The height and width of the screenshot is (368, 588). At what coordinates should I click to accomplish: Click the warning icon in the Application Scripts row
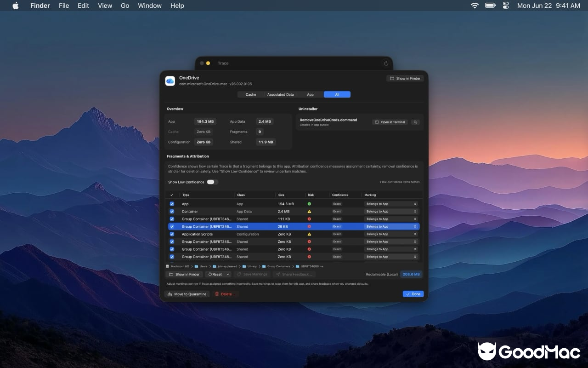pyautogui.click(x=309, y=234)
